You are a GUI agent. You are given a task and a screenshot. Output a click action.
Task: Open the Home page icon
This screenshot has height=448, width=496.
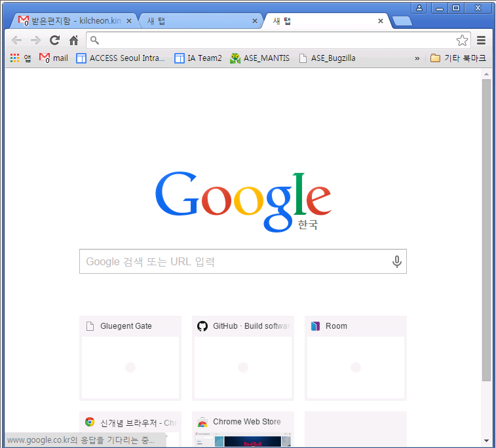[73, 40]
